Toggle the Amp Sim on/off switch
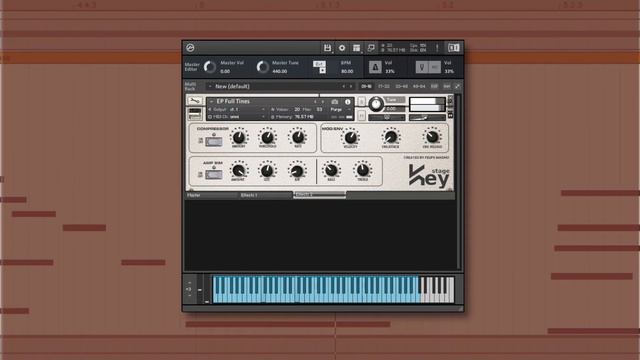Image resolution: width=640 pixels, height=360 pixels. [213, 175]
